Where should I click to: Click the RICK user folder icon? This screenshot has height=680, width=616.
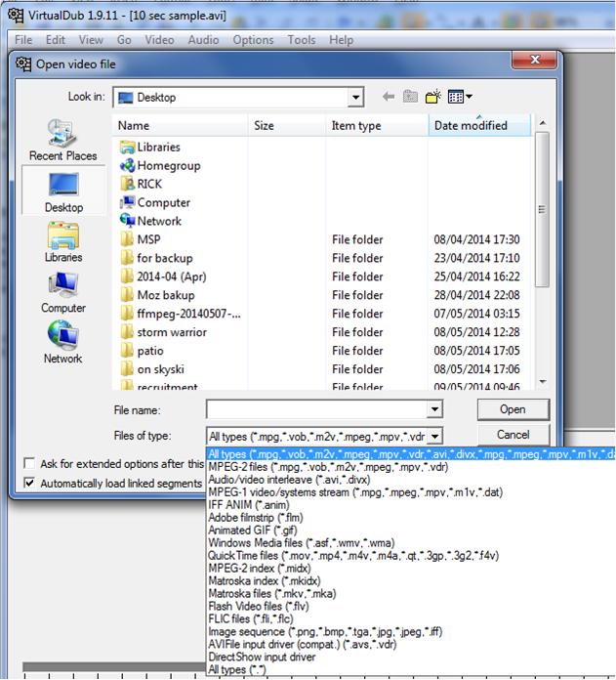[x=127, y=184]
